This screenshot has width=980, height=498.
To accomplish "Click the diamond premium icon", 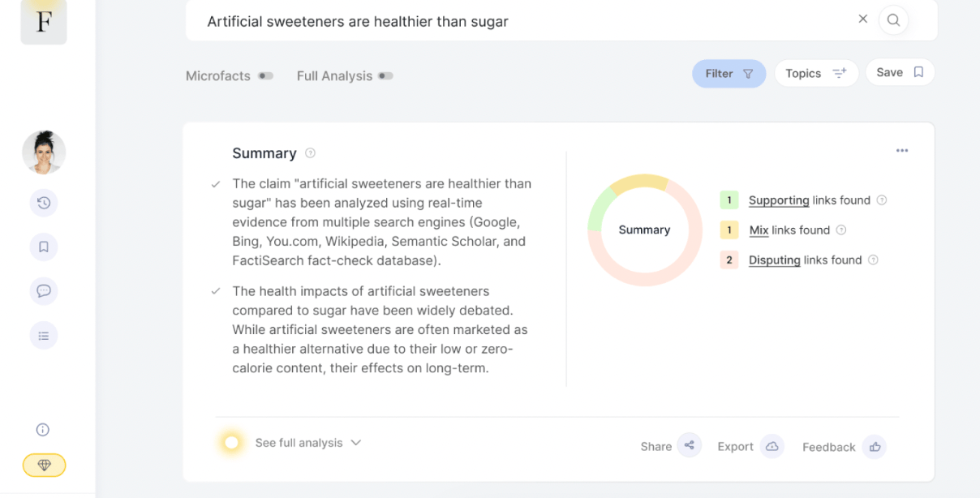I will 44,465.
